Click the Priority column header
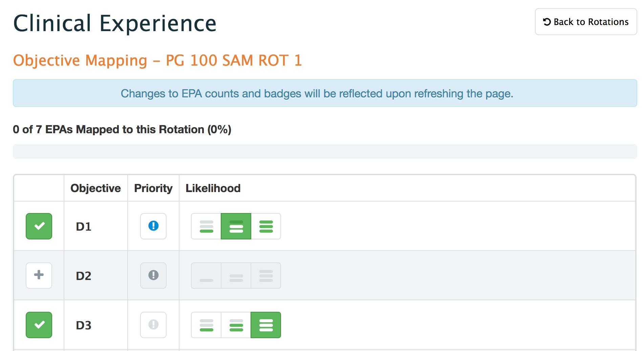 tap(153, 188)
